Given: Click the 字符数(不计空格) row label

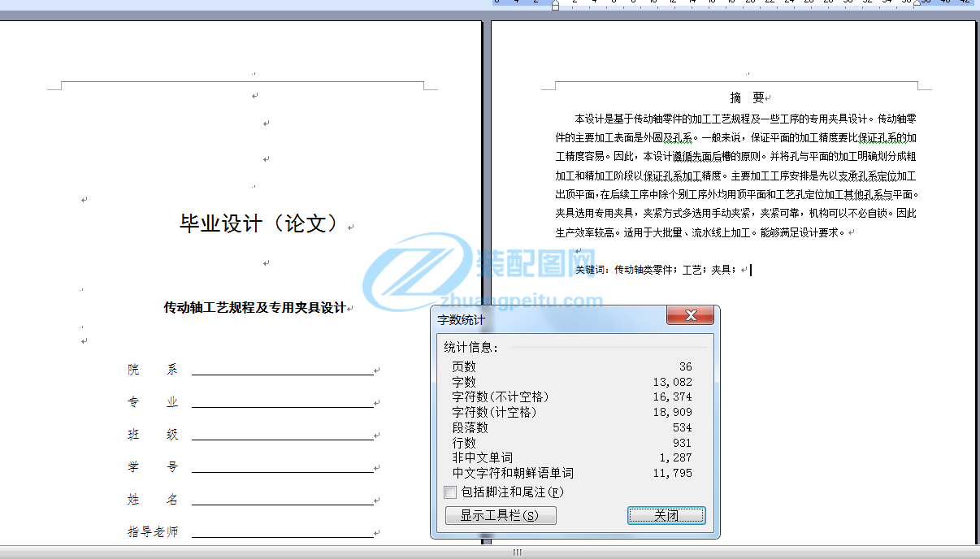Looking at the screenshot, I should pos(501,396).
